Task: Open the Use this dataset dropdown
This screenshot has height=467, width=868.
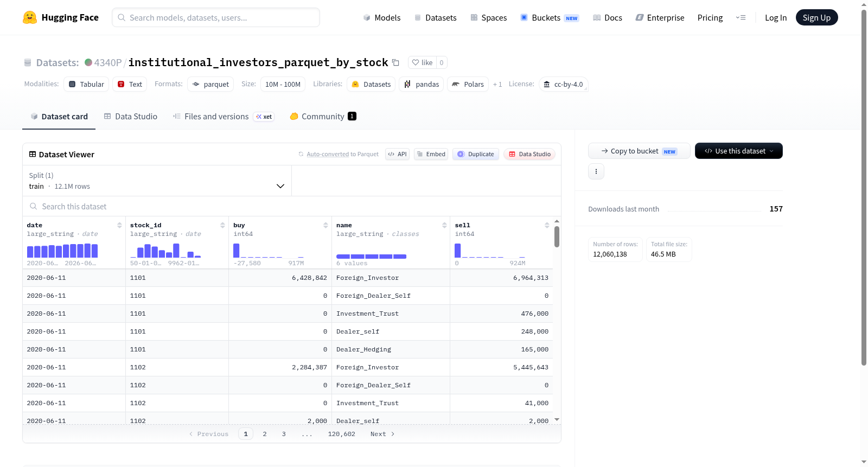Action: (738, 151)
